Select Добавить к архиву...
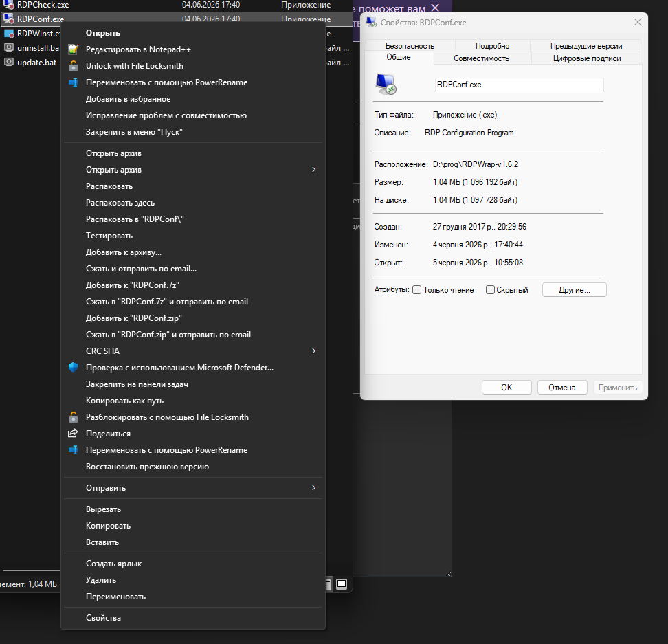Viewport: 668px width, 644px height. pos(193,252)
